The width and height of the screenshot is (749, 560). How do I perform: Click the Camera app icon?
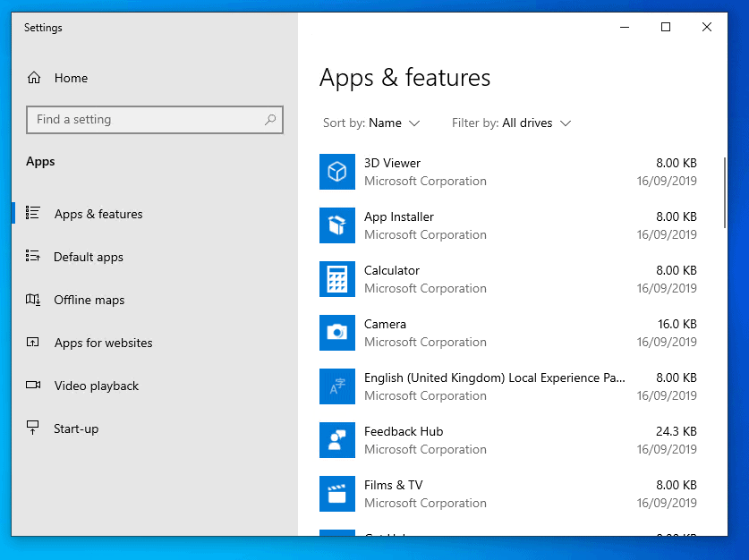coord(336,333)
